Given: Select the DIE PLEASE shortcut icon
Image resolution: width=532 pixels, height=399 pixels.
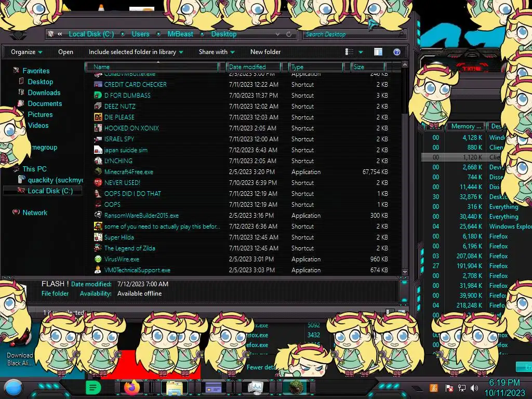Looking at the screenshot, I should coord(98,117).
